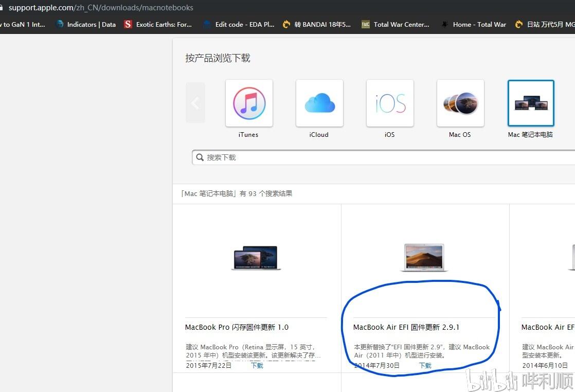Click the 按产品浏览下载 heading

[218, 58]
